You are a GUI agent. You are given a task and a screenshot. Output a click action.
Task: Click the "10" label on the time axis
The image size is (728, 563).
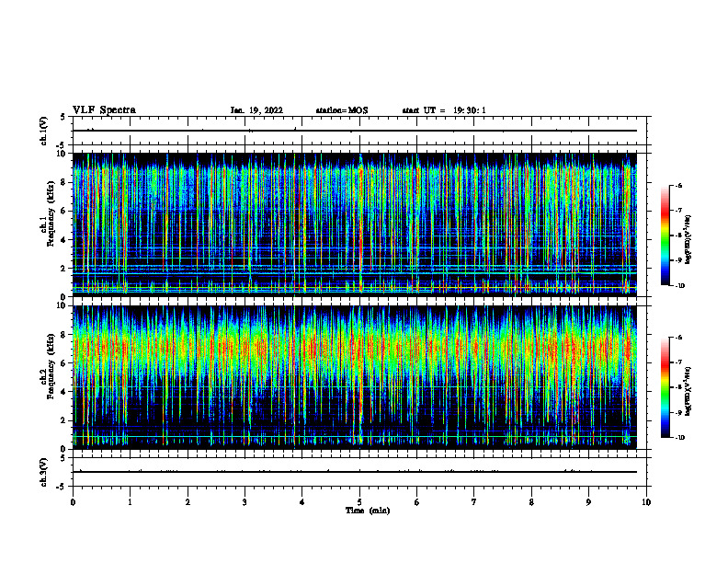tap(646, 502)
